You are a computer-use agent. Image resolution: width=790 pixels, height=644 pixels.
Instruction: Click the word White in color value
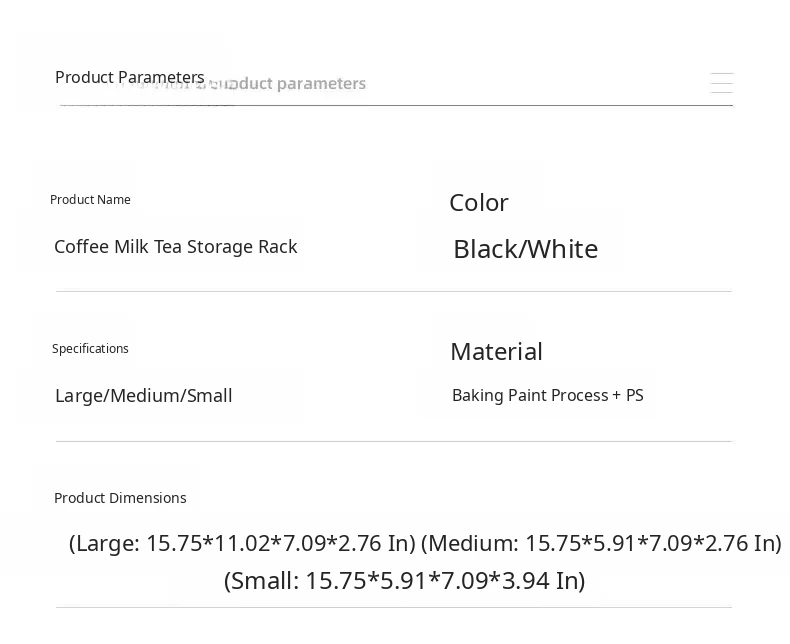pos(562,249)
